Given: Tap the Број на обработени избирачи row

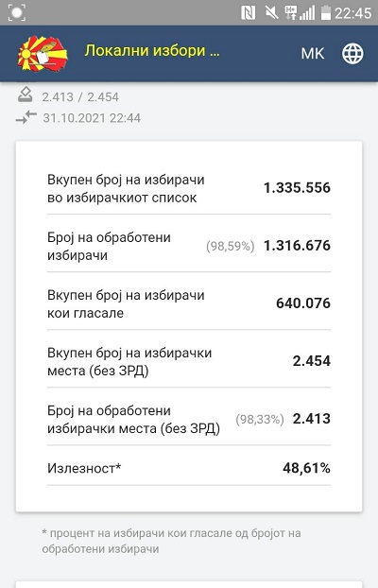Looking at the screenshot, I should pyautogui.click(x=189, y=247).
